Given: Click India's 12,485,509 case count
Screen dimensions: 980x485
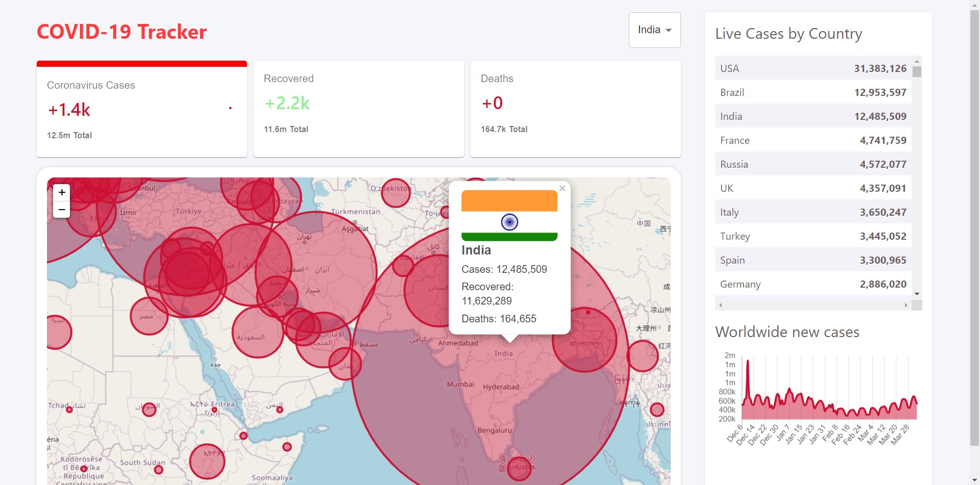Looking at the screenshot, I should tap(880, 116).
